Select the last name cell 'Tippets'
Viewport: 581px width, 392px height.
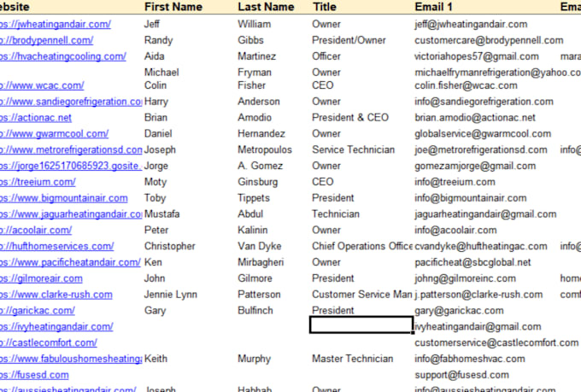pos(254,198)
